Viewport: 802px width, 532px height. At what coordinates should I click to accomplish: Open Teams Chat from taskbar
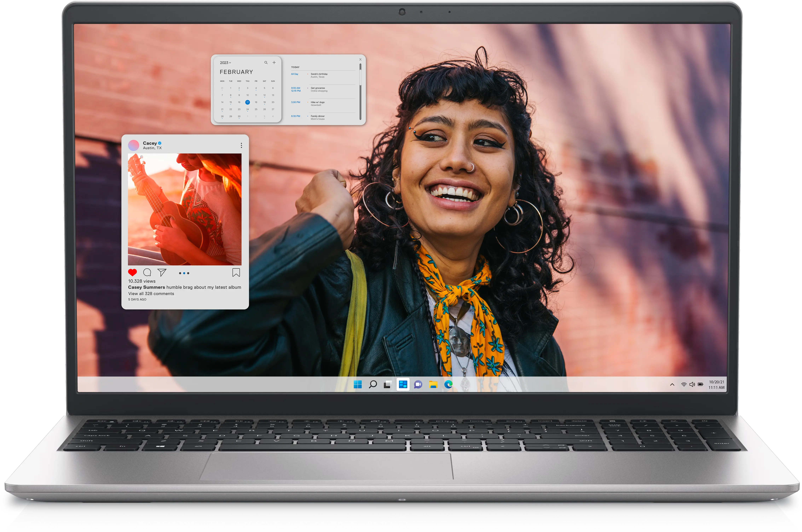(x=418, y=385)
